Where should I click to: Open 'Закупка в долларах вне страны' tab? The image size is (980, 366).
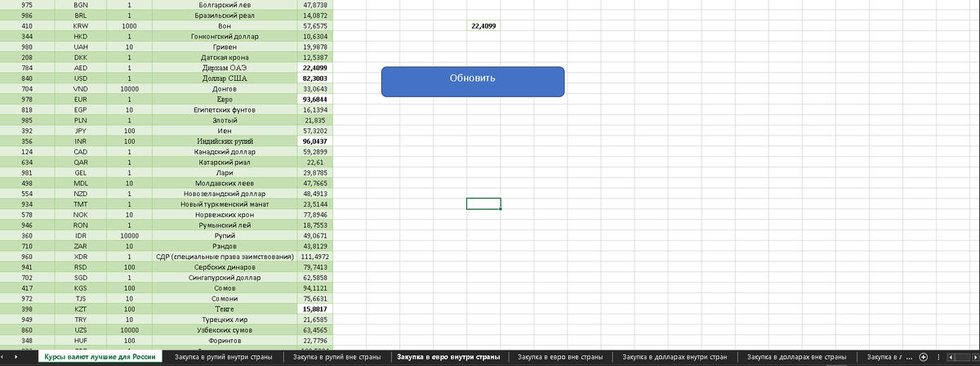click(x=796, y=357)
